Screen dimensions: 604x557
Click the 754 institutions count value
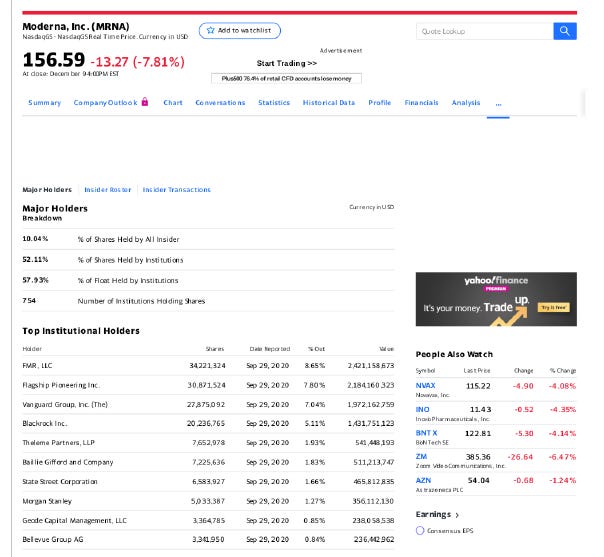tap(29, 300)
